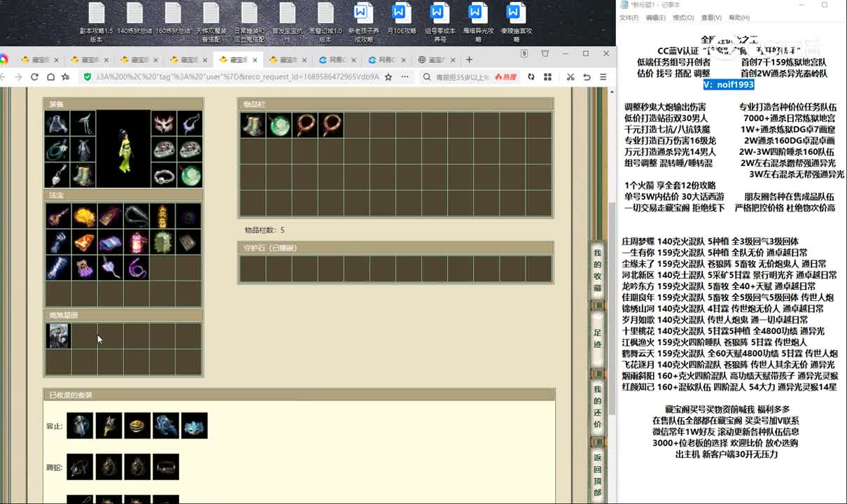
Task: Click the character portrait in equipment panel
Action: (124, 149)
